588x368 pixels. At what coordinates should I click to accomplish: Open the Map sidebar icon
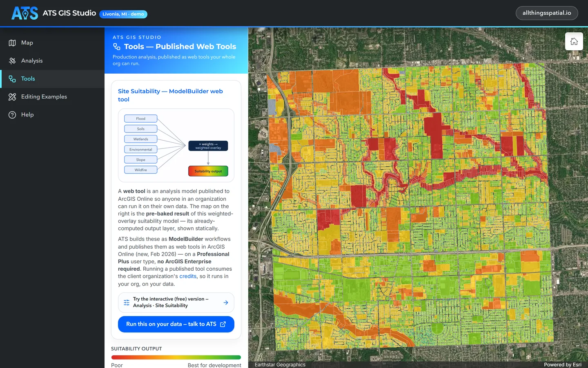[x=12, y=43]
